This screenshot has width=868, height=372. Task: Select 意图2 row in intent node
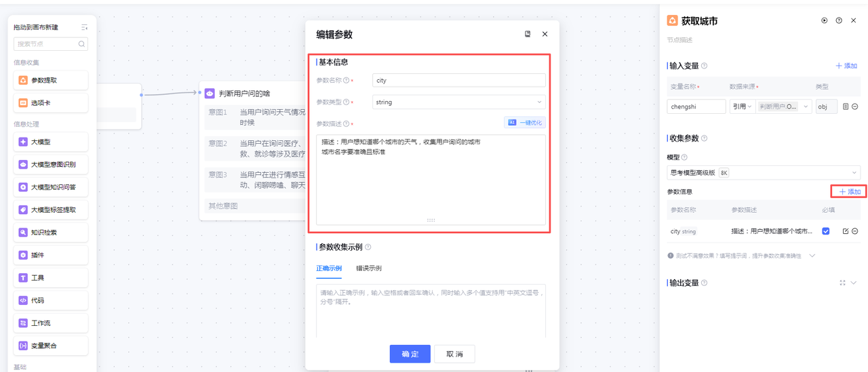256,148
